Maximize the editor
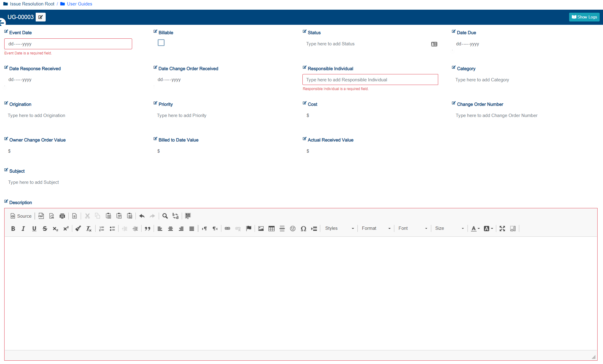This screenshot has height=364, width=603. 502,229
